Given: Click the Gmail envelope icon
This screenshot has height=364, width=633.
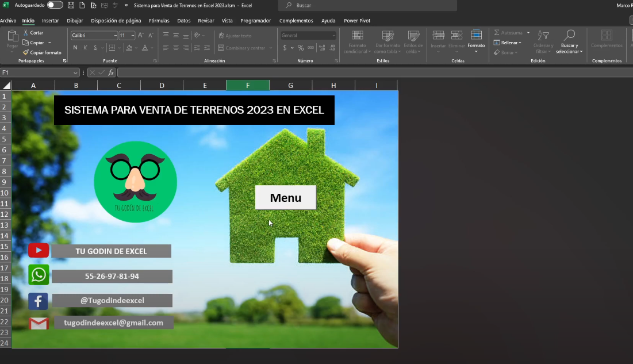Looking at the screenshot, I should pyautogui.click(x=38, y=323).
